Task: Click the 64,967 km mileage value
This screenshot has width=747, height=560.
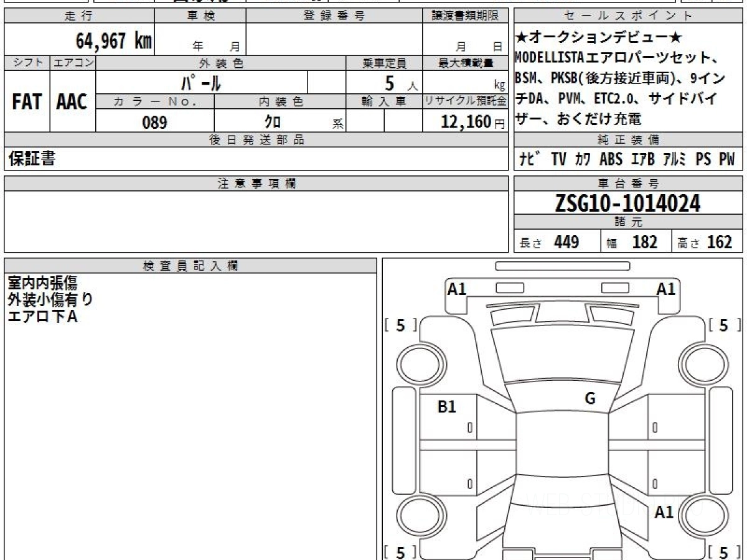Action: [x=114, y=41]
